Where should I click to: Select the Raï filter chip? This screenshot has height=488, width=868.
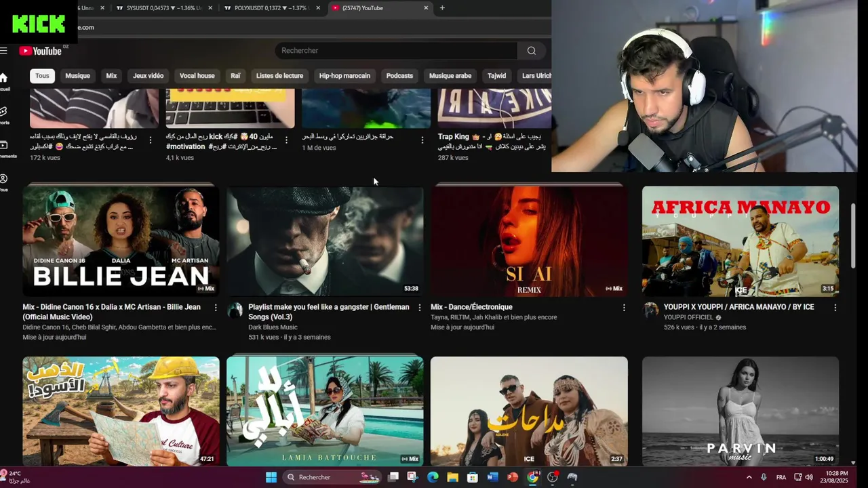coord(235,76)
